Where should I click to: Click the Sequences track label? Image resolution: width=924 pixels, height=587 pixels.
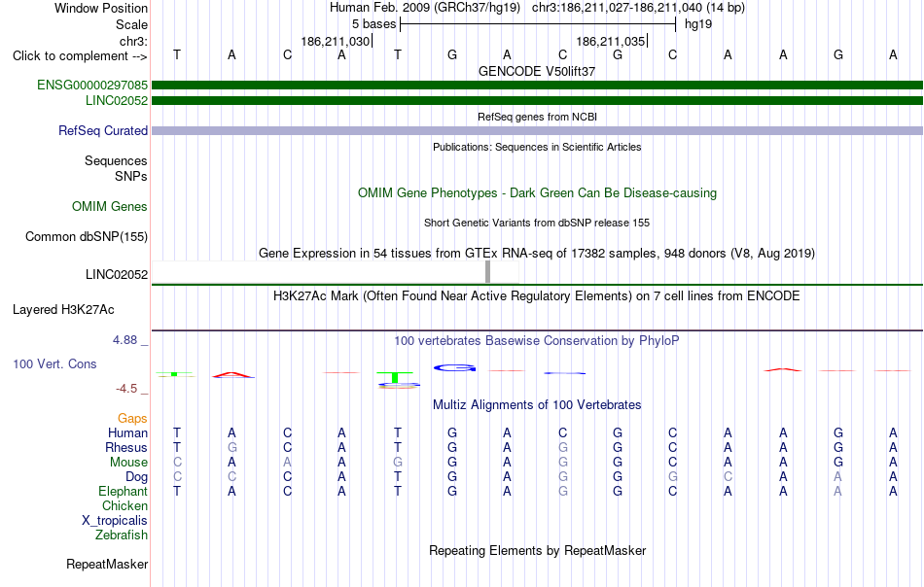tap(116, 160)
